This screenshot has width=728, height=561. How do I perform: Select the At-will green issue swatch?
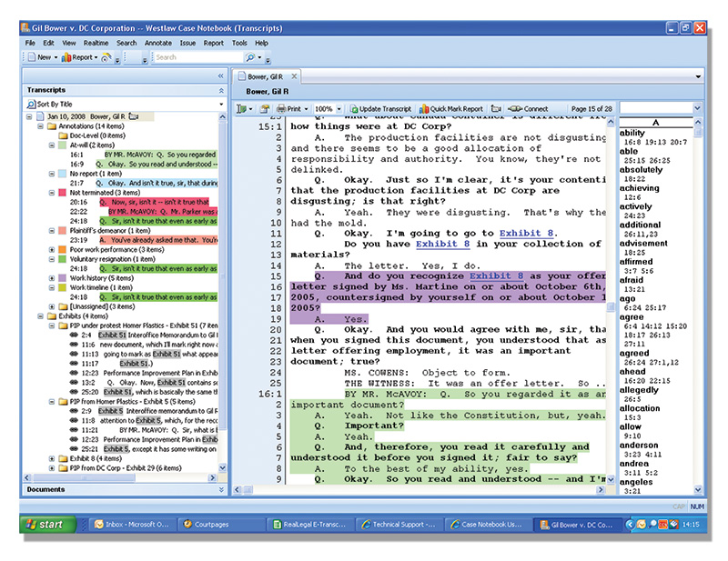(x=62, y=145)
